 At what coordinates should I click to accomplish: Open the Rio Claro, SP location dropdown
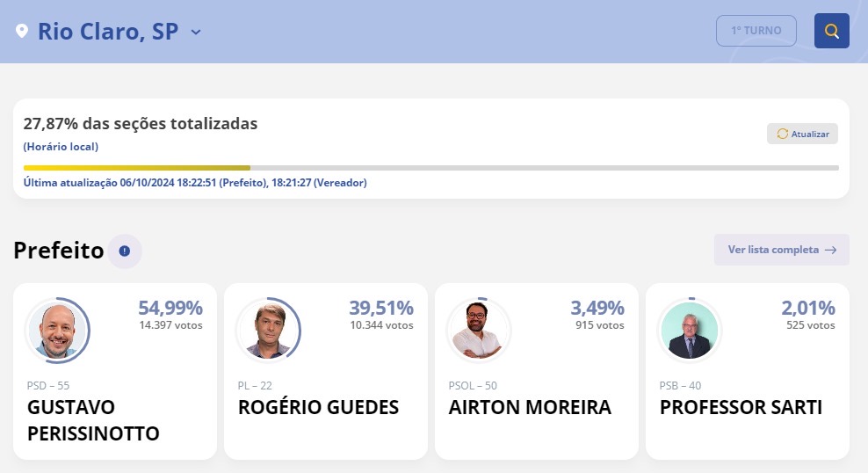[109, 31]
